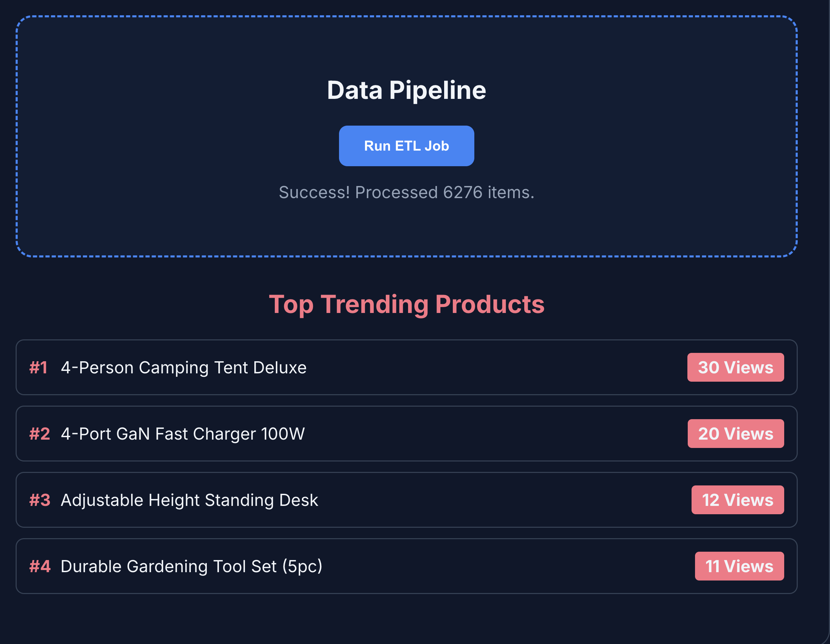The width and height of the screenshot is (830, 644).
Task: Click the #2 rank label
Action: [x=39, y=433]
